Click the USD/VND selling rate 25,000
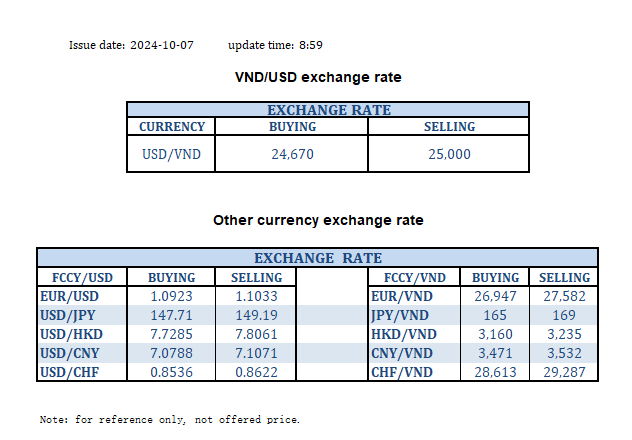632x440 pixels. (448, 154)
